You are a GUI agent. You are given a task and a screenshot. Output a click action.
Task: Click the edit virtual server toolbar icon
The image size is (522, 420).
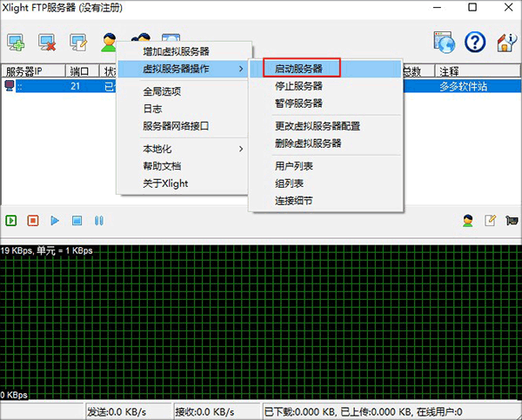pyautogui.click(x=78, y=43)
